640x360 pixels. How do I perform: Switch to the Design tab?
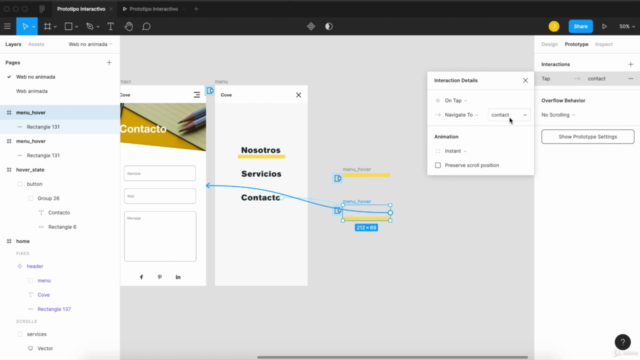[x=549, y=44]
